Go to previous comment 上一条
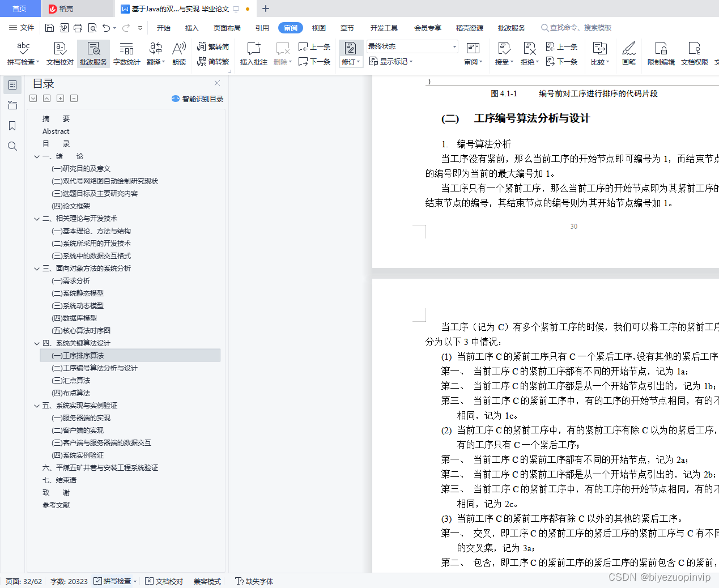Viewport: 719px width, 588px height. tap(314, 47)
